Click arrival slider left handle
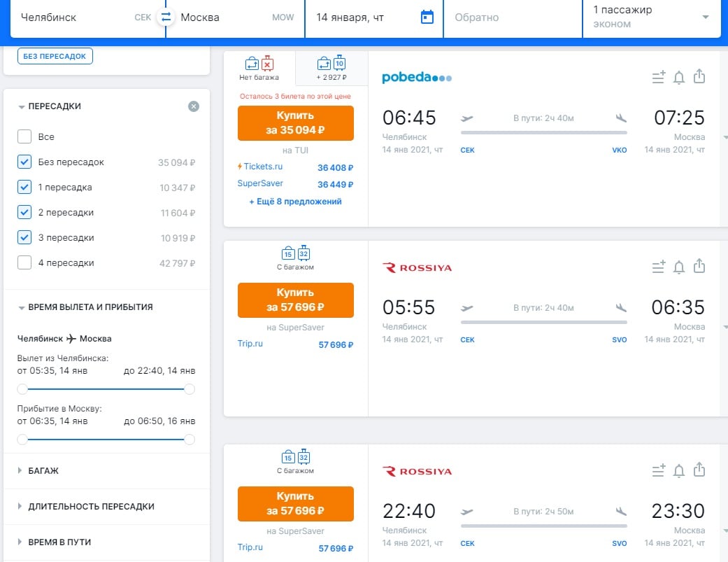The image size is (728, 562). 22,440
